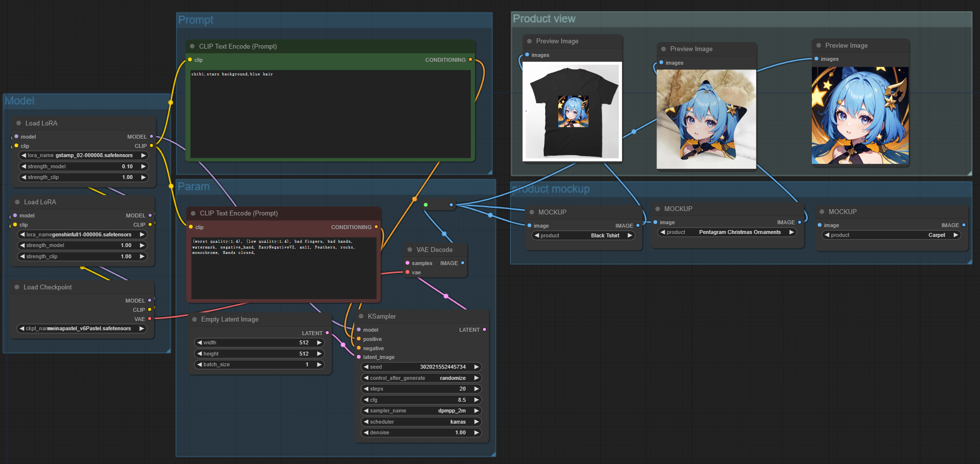Open the scheduler karras dropdown

pyautogui.click(x=421, y=422)
